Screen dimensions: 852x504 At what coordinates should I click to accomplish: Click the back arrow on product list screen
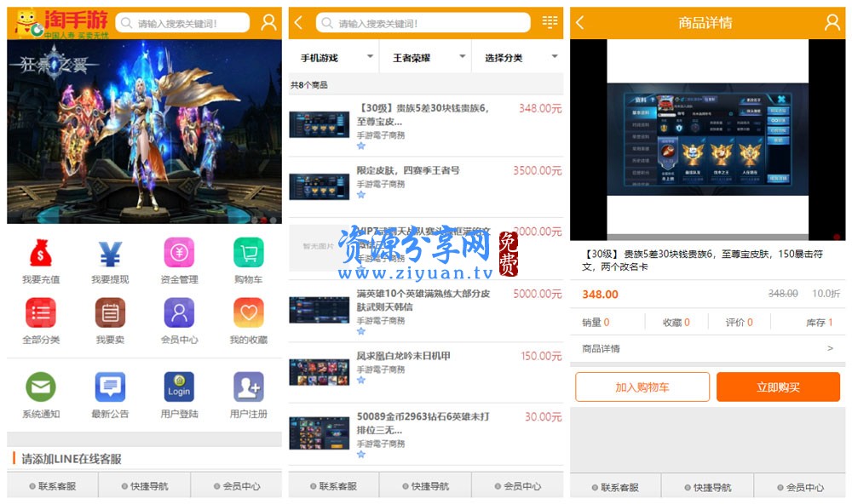[x=297, y=22]
